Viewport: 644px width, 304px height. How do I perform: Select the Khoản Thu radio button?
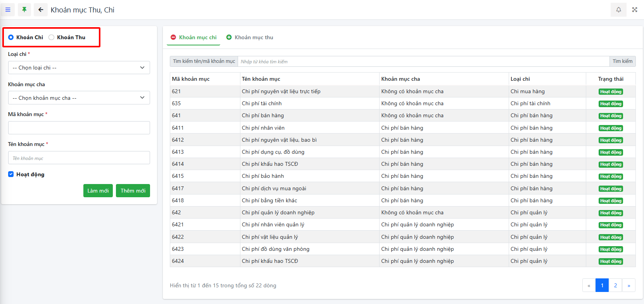coord(51,37)
